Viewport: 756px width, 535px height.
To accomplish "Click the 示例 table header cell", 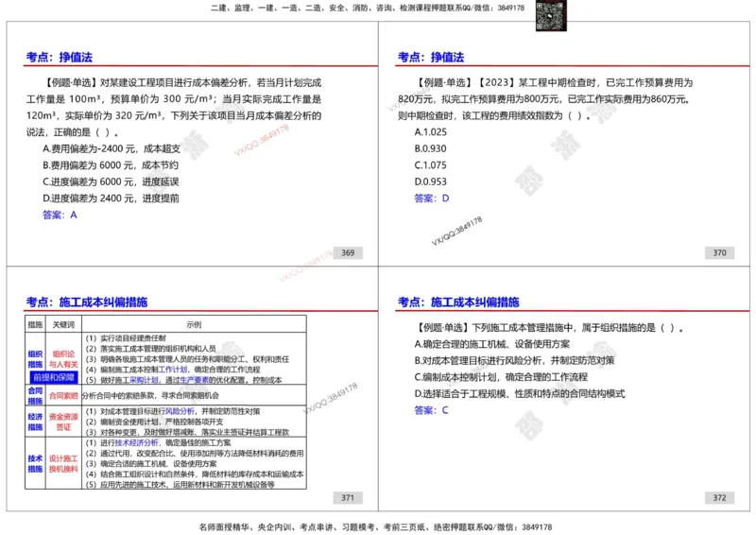I will pyautogui.click(x=194, y=324).
